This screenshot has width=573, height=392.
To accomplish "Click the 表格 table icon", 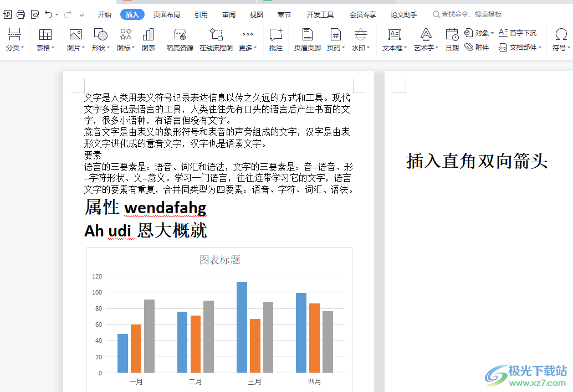I will [45, 35].
